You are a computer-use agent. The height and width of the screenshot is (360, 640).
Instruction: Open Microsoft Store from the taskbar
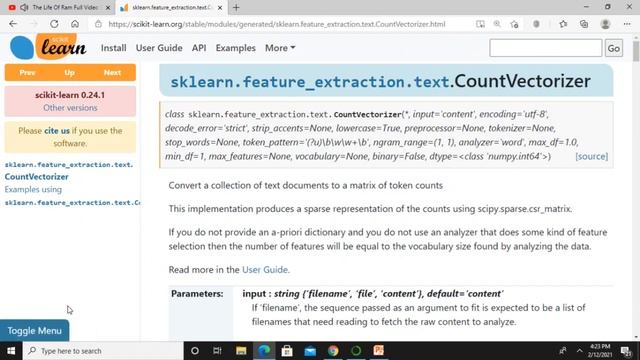click(x=287, y=351)
